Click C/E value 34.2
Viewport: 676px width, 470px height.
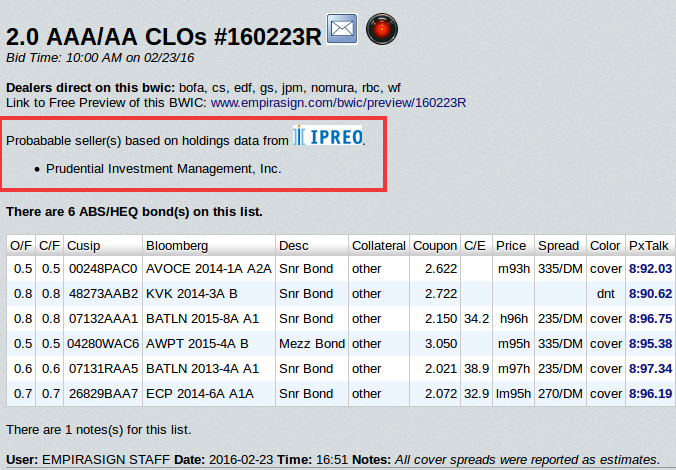pos(476,319)
